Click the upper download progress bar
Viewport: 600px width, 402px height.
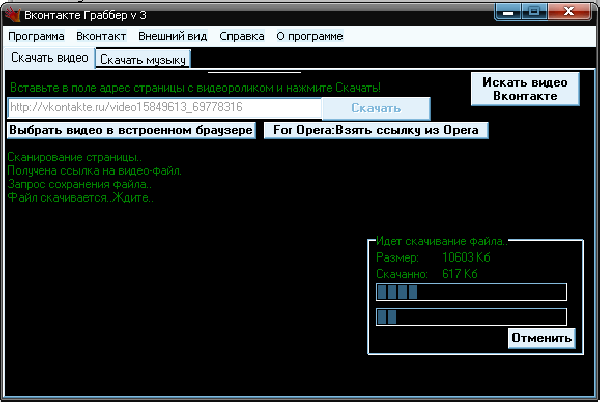coord(471,292)
